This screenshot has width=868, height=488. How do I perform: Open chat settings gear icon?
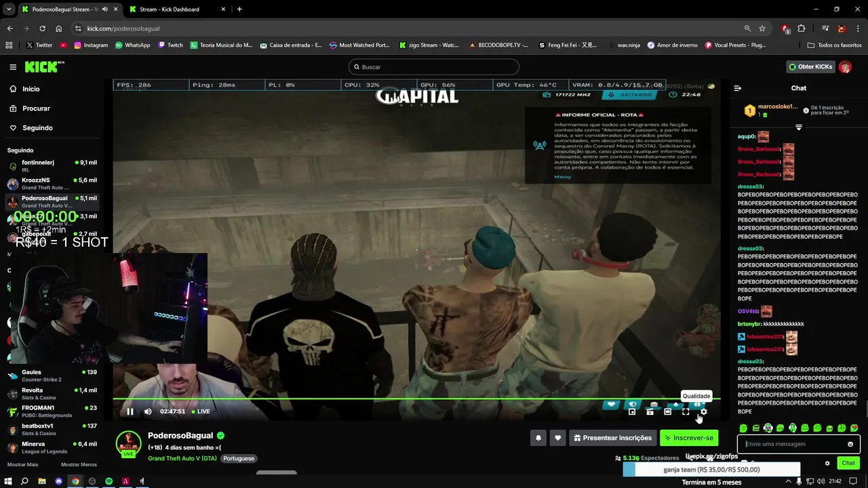827,464
